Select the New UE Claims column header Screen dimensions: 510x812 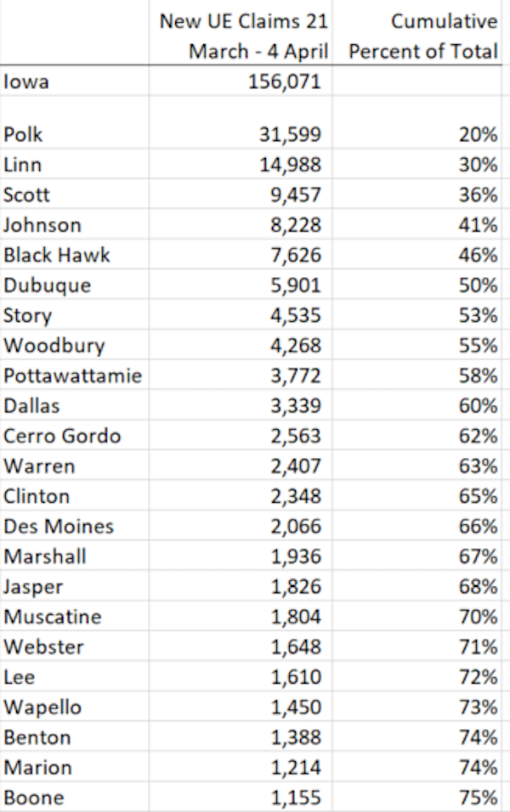pyautogui.click(x=241, y=32)
